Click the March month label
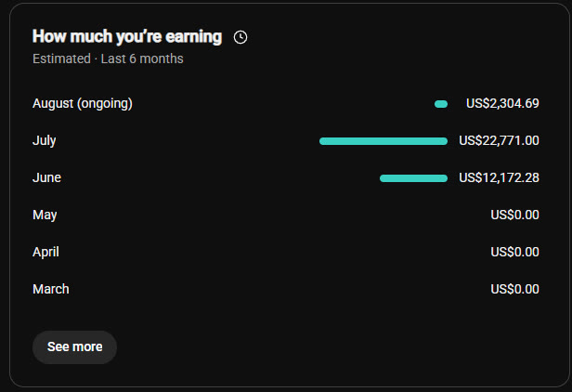The height and width of the screenshot is (392, 572). pyautogui.click(x=51, y=289)
